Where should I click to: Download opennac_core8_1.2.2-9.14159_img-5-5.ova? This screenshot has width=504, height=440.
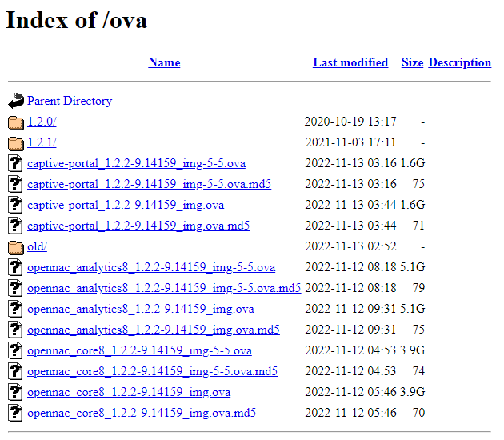coord(139,350)
